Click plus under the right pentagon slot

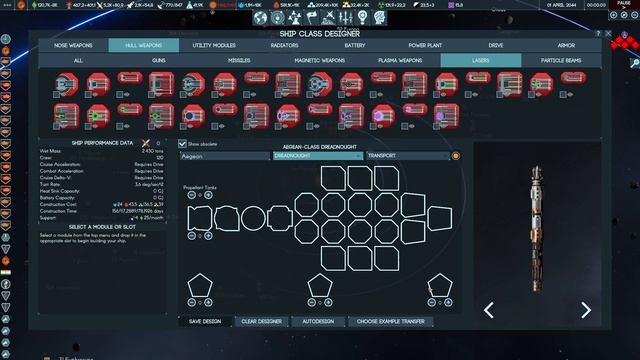click(448, 302)
